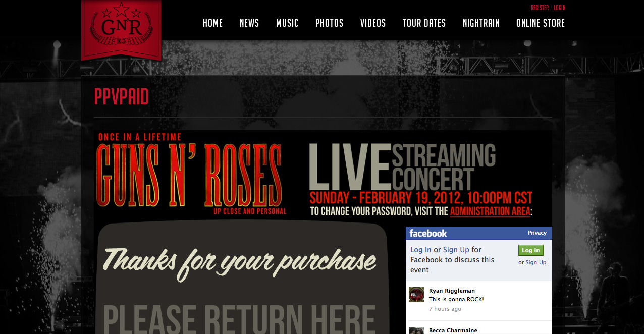The width and height of the screenshot is (644, 334).
Task: Click the Login link at top
Action: [x=559, y=8]
